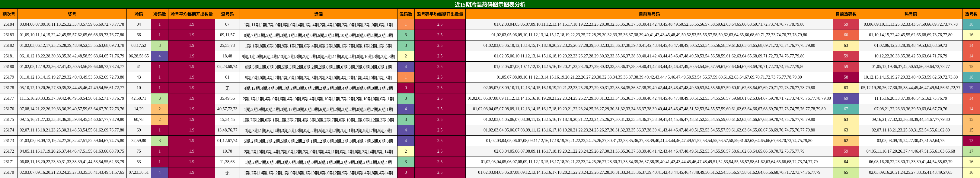Click cold code cell 03,17,52
The width and height of the screenshot is (980, 178).
point(139,46)
